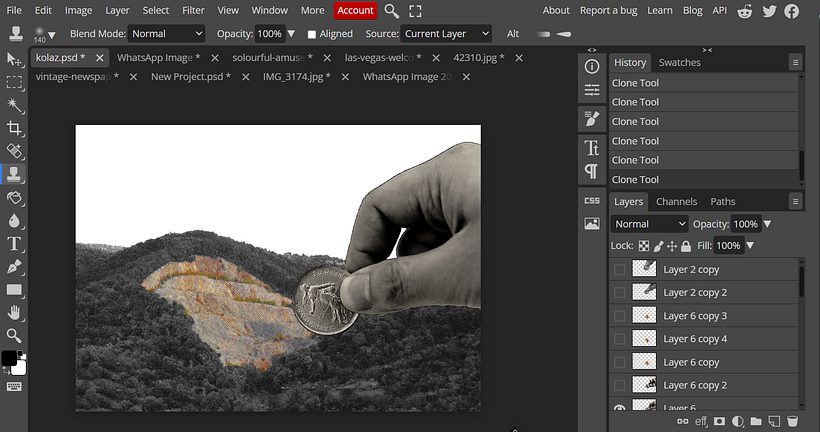This screenshot has height=432, width=820.
Task: Open the Filter menu
Action: [193, 10]
